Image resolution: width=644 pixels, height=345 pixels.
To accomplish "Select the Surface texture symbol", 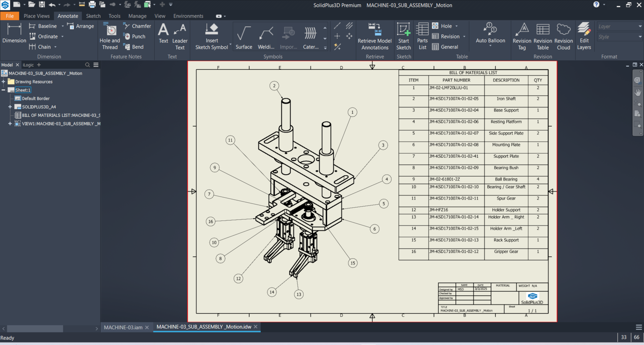I will click(x=244, y=36).
